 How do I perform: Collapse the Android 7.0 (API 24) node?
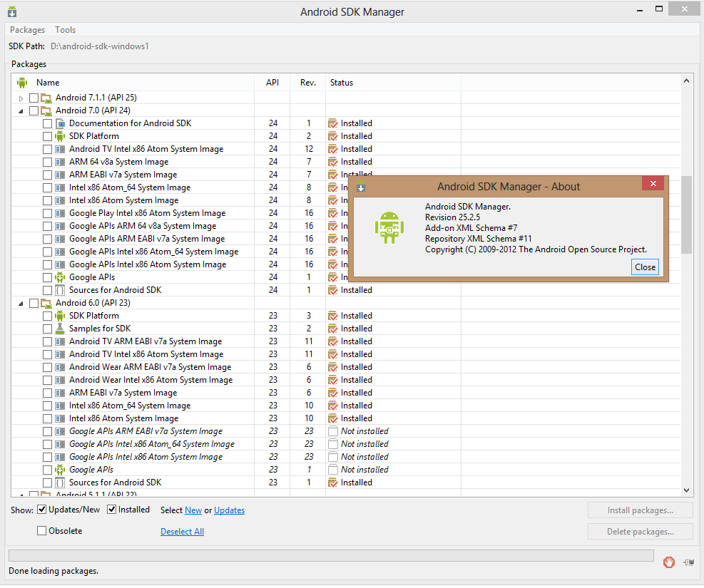[21, 111]
